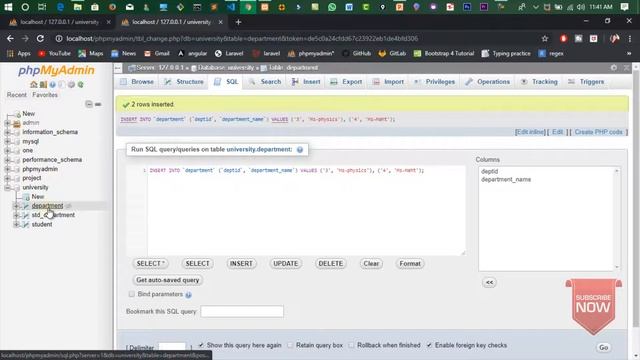Open WhatsApp from the taskbar
640x360 pixels.
tap(332, 7)
